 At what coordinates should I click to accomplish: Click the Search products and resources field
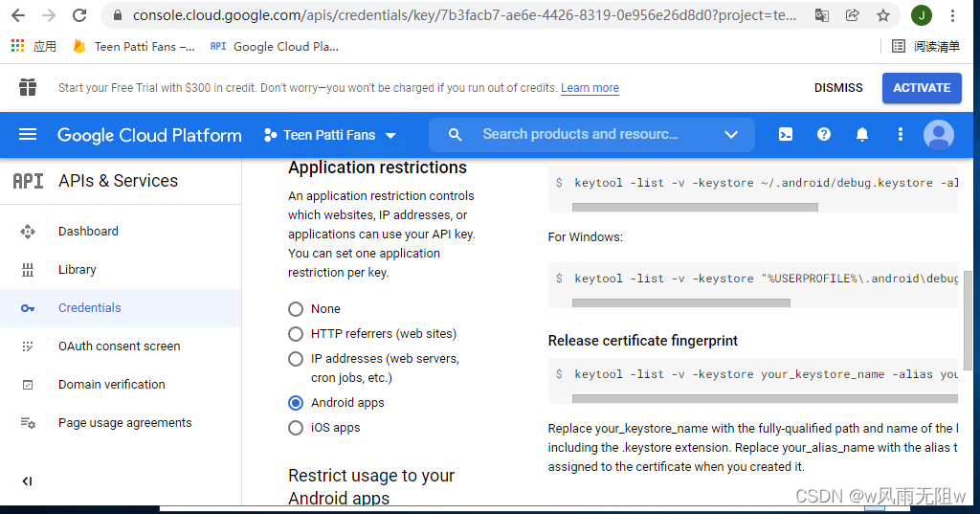(580, 135)
